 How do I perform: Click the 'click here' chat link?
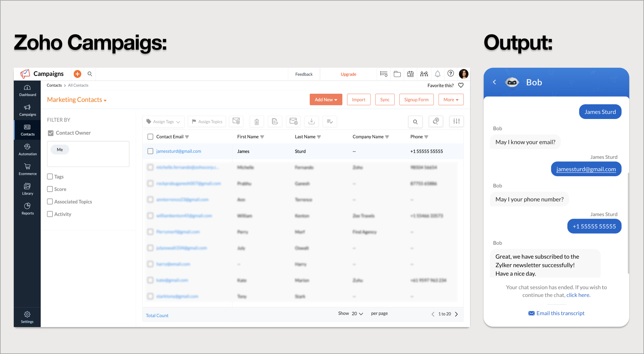pyautogui.click(x=578, y=295)
